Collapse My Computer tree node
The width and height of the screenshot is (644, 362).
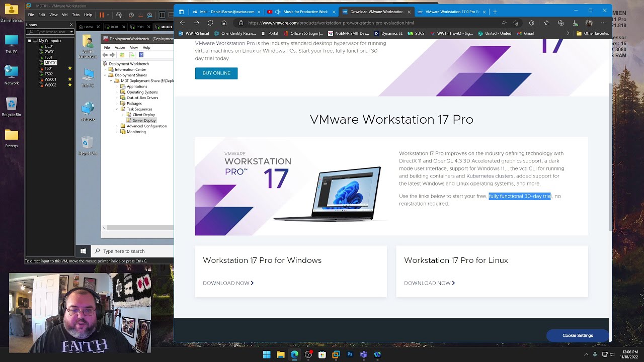[30, 41]
